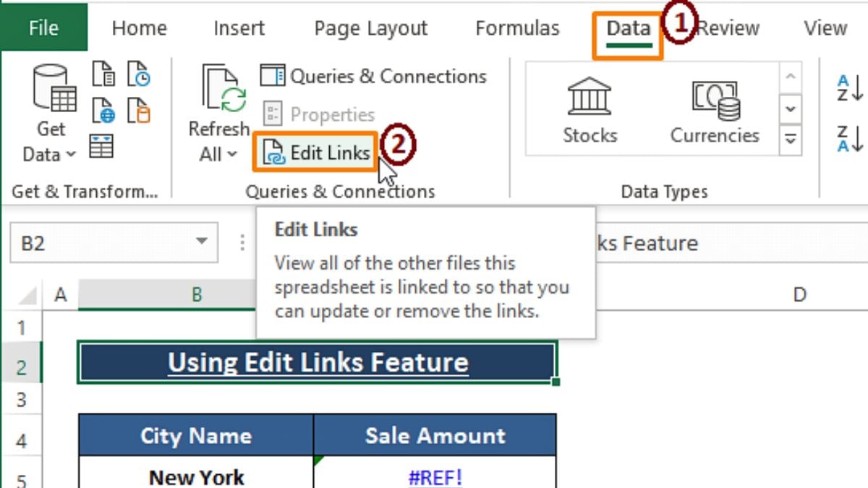Screen dimensions: 868x488
Task: Open the Queries & Connections pane
Action: coord(373,76)
